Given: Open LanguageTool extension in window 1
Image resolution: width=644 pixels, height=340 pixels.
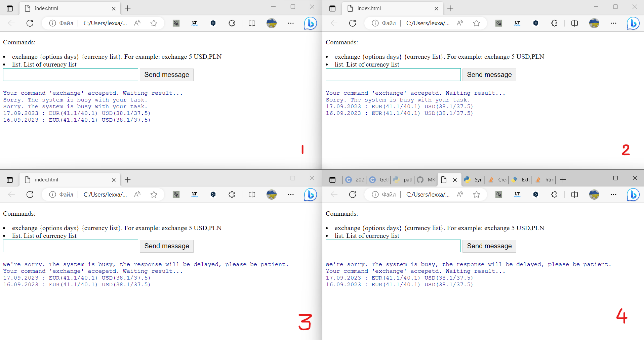Looking at the screenshot, I should (195, 23).
